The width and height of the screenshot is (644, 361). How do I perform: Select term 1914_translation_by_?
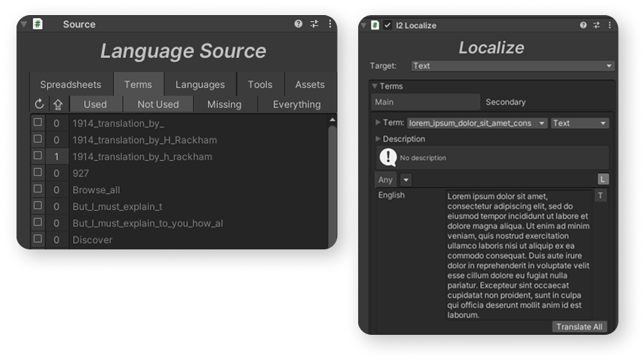click(118, 123)
